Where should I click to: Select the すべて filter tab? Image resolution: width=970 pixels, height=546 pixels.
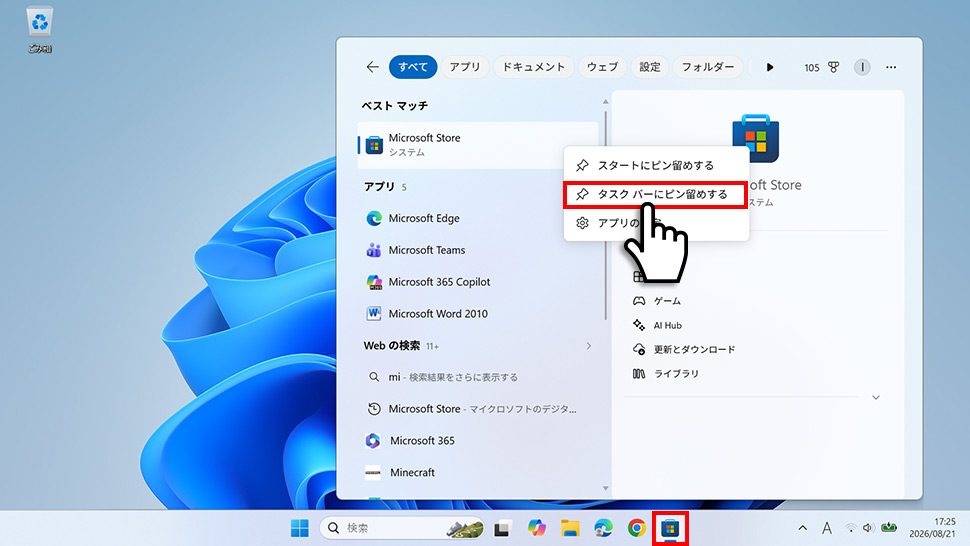(x=413, y=67)
